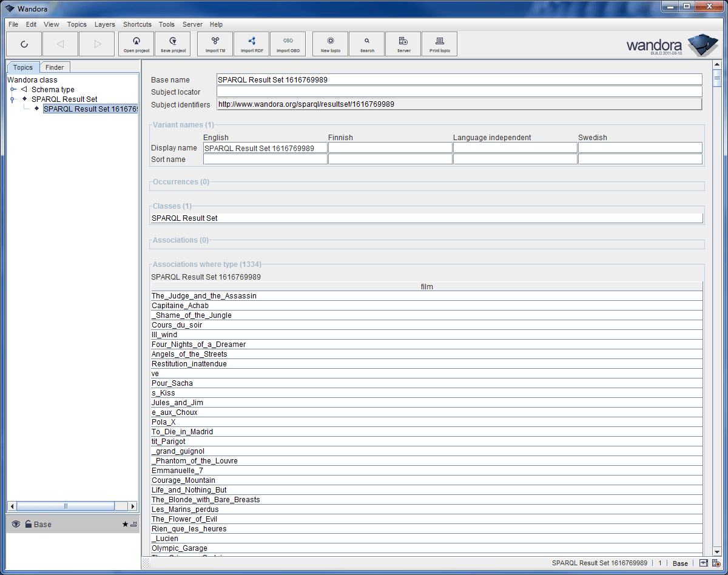Switch to the Finder tab
Screen dimensions: 728x575
pyautogui.click(x=55, y=67)
